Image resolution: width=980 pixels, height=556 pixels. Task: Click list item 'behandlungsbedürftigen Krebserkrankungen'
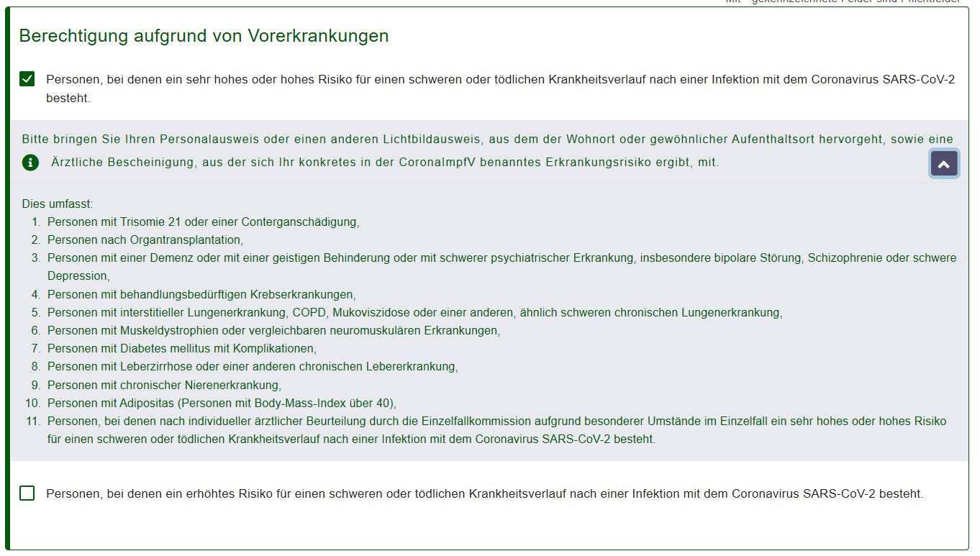[x=201, y=294]
